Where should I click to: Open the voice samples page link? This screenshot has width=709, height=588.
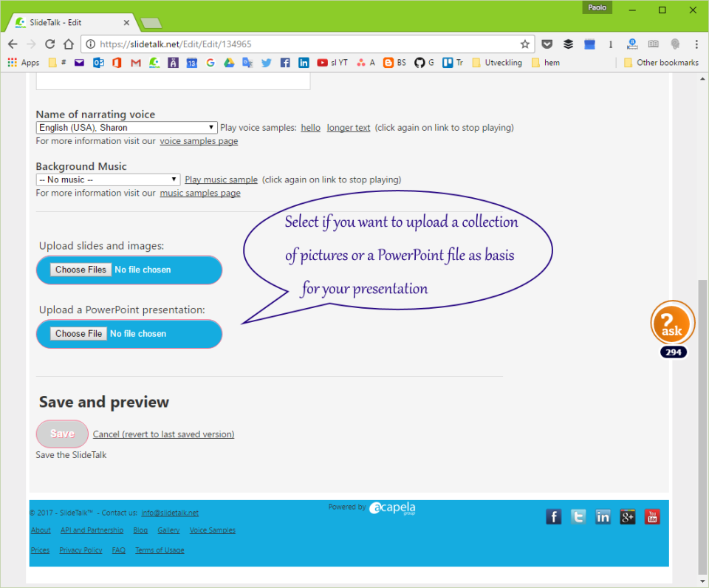pos(199,141)
